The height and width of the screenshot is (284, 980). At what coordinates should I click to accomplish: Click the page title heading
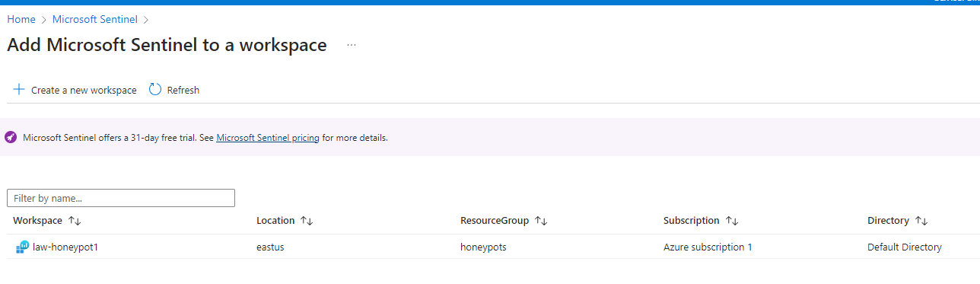[x=167, y=45]
